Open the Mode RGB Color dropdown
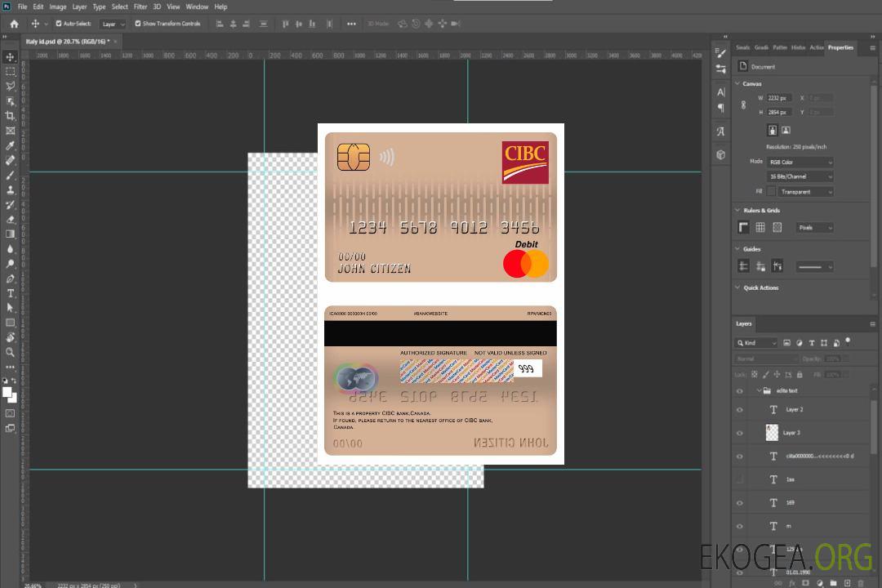Screen dimensions: 882x588 tap(800, 162)
